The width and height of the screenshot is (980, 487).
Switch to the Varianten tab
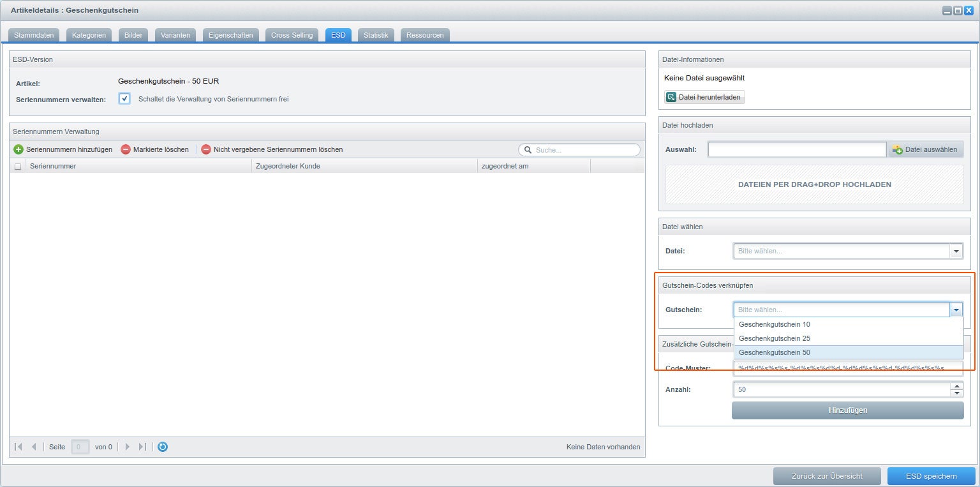[175, 35]
